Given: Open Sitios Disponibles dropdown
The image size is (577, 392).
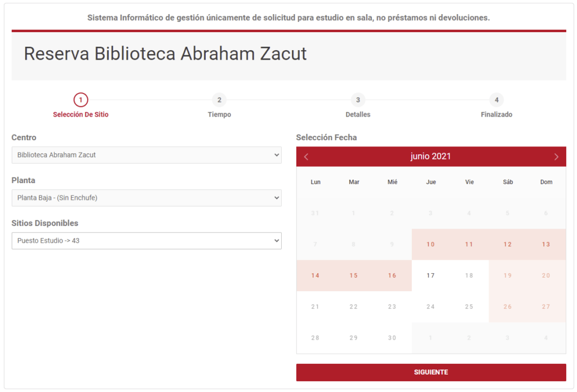Looking at the screenshot, I should coord(147,240).
